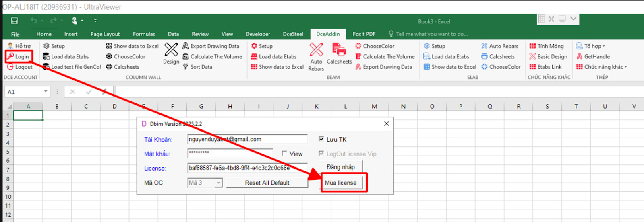Image resolution: width=644 pixels, height=222 pixels.
Task: Click the Mật khẩu password field
Action: pos(230,154)
